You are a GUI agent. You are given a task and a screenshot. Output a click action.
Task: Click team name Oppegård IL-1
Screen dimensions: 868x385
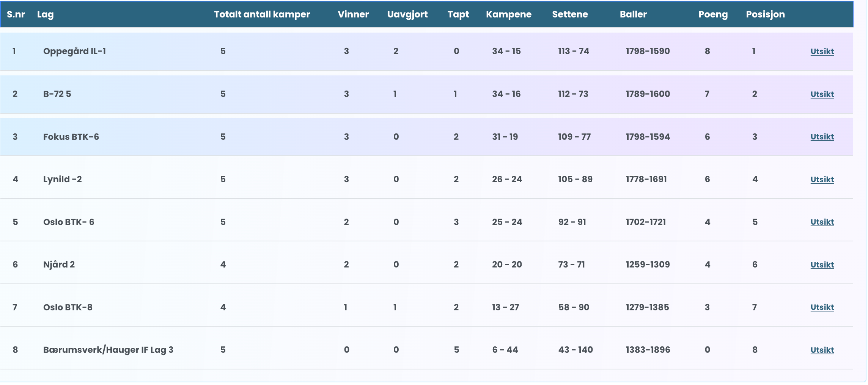coord(74,51)
